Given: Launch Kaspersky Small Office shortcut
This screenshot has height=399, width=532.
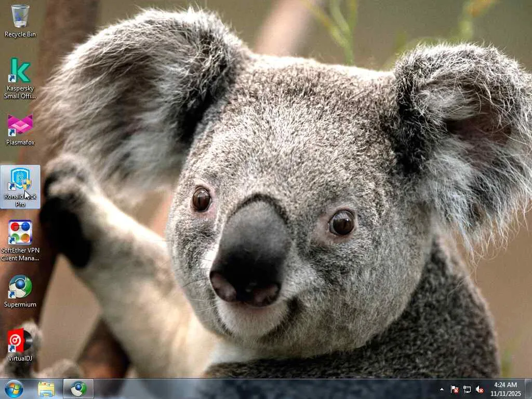Looking at the screenshot, I should (x=20, y=78).
